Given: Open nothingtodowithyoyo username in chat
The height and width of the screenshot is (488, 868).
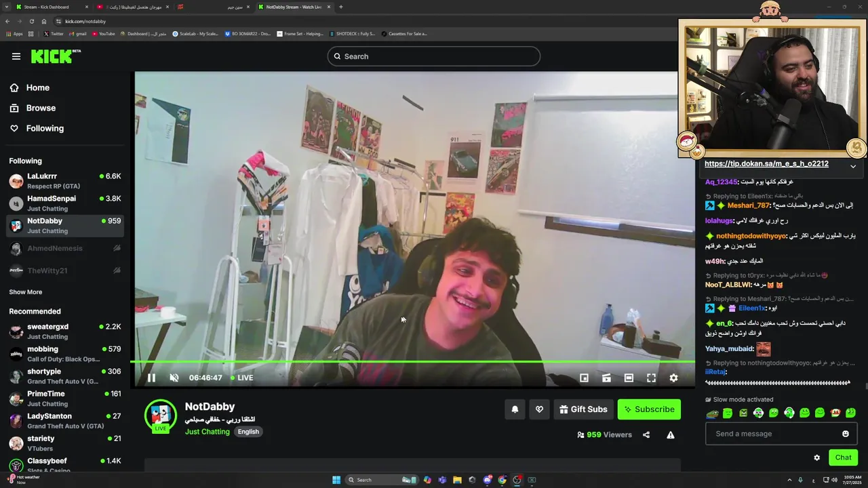Looking at the screenshot, I should tap(751, 236).
